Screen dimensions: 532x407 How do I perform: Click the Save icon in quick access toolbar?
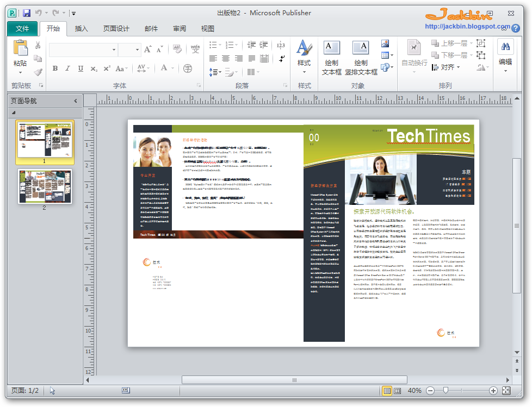coord(27,13)
